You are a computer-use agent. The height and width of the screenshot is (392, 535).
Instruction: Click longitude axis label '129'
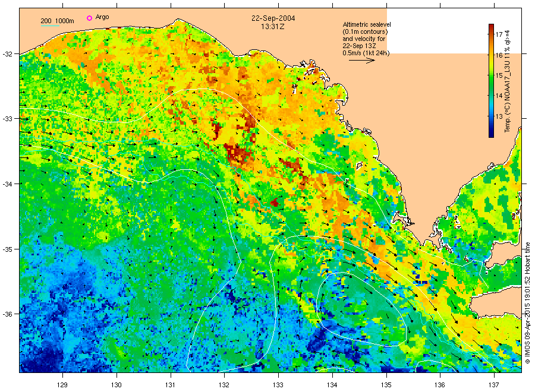coord(63,385)
